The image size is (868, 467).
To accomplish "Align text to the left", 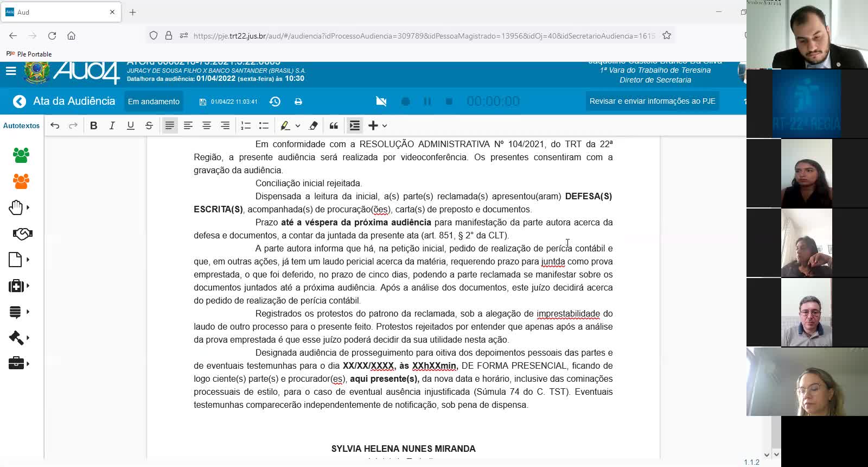I will tap(188, 125).
